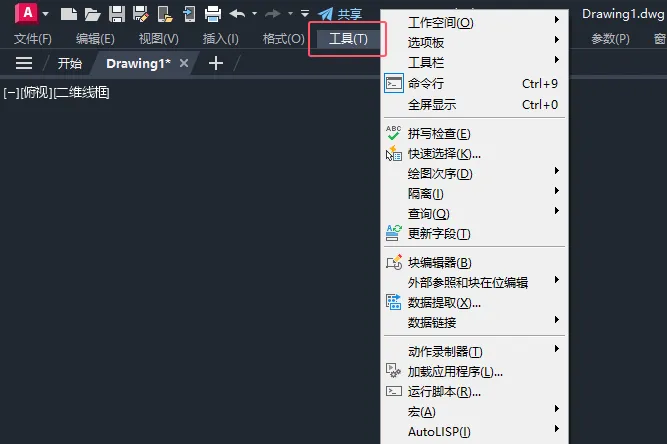Click 拼写检查(E) menu item
The height and width of the screenshot is (444, 667).
pyautogui.click(x=474, y=134)
